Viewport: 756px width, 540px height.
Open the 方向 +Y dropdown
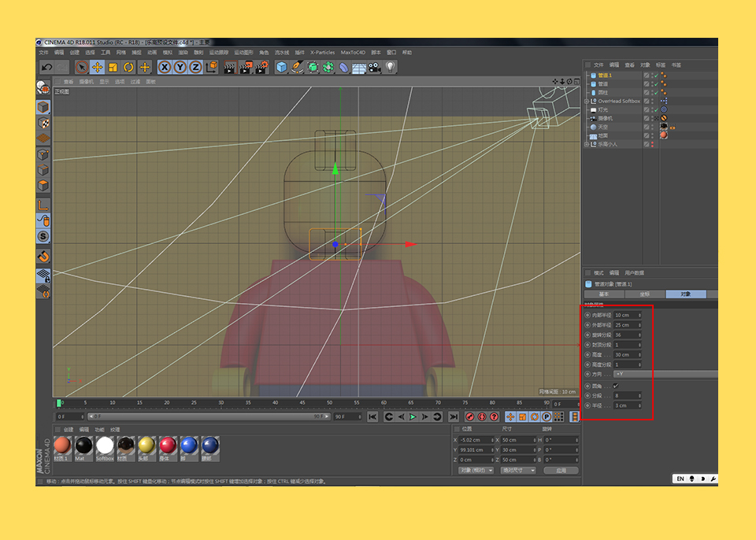665,374
